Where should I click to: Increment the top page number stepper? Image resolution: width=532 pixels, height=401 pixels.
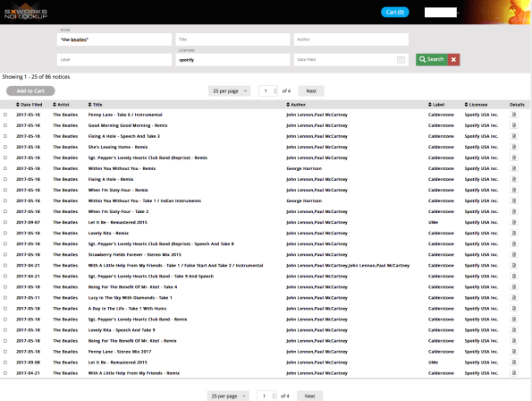[275, 89]
